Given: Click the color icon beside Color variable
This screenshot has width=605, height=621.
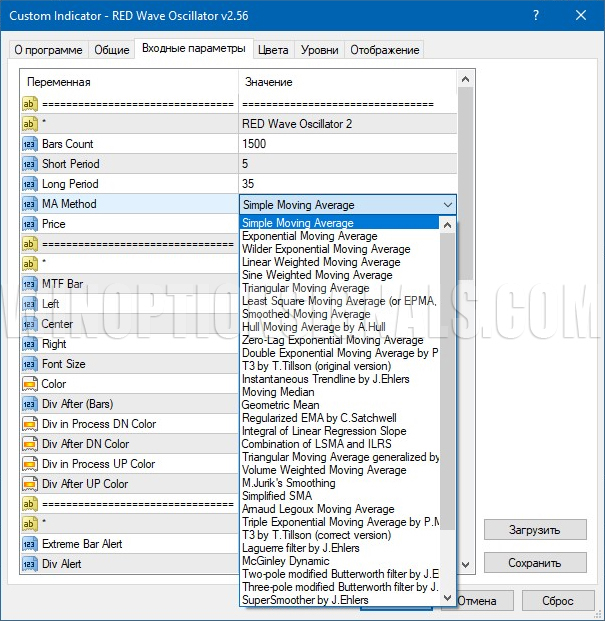Looking at the screenshot, I should click(29, 384).
